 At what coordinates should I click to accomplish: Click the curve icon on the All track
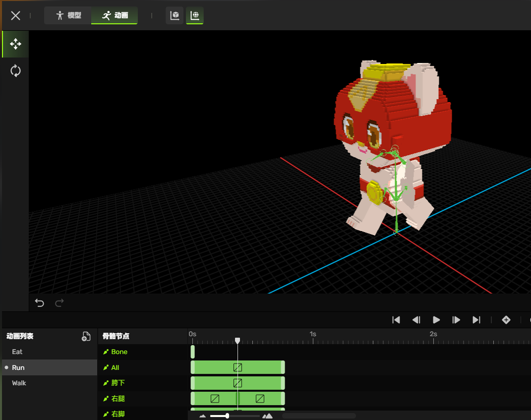tap(237, 367)
